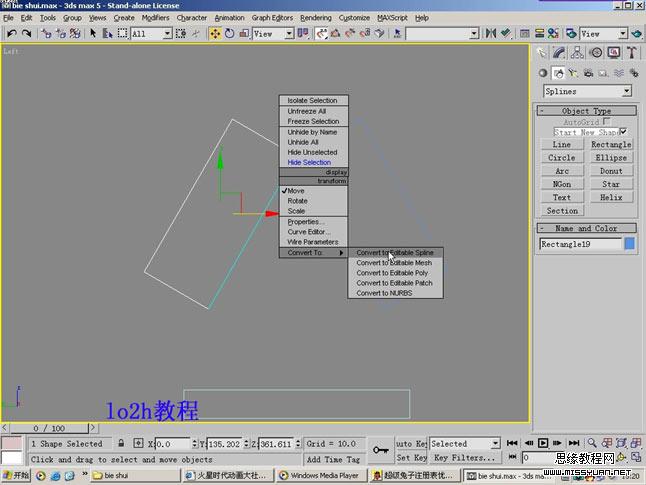This screenshot has width=646, height=485.
Task: Click the Zoom magnifier viewport control
Action: pyautogui.click(x=592, y=443)
